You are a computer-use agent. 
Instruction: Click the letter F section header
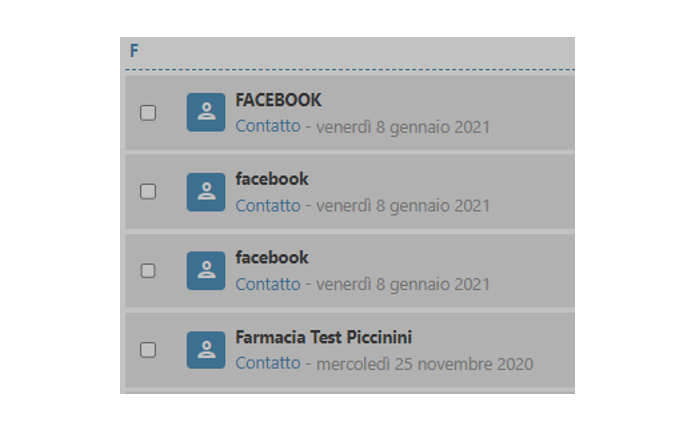pyautogui.click(x=134, y=51)
